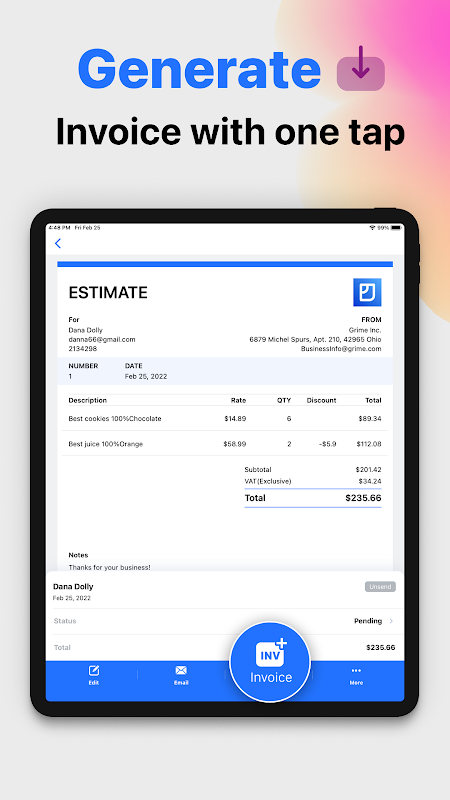
Task: Select the 6879 Michel Spurs address line
Action: coord(315,339)
